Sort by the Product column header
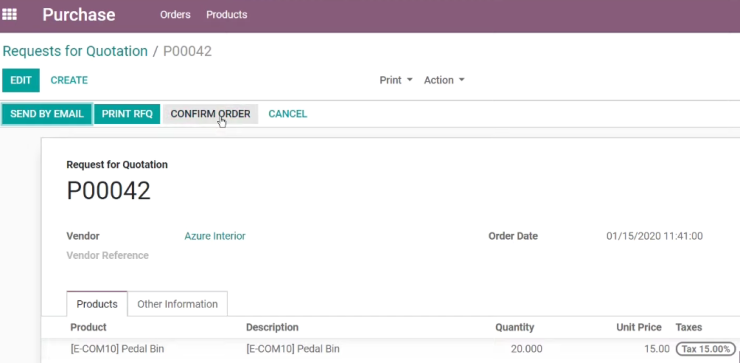Image resolution: width=740 pixels, height=363 pixels. pos(88,327)
